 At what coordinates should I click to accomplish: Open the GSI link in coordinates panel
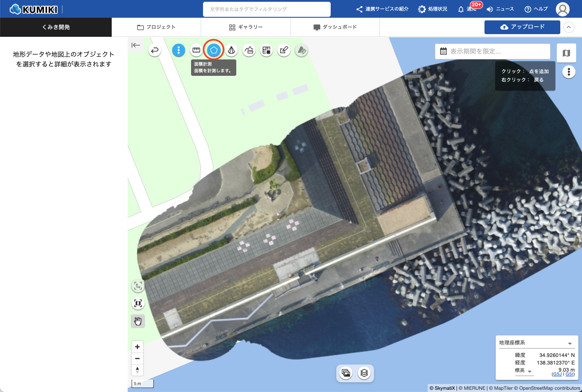coord(570,374)
